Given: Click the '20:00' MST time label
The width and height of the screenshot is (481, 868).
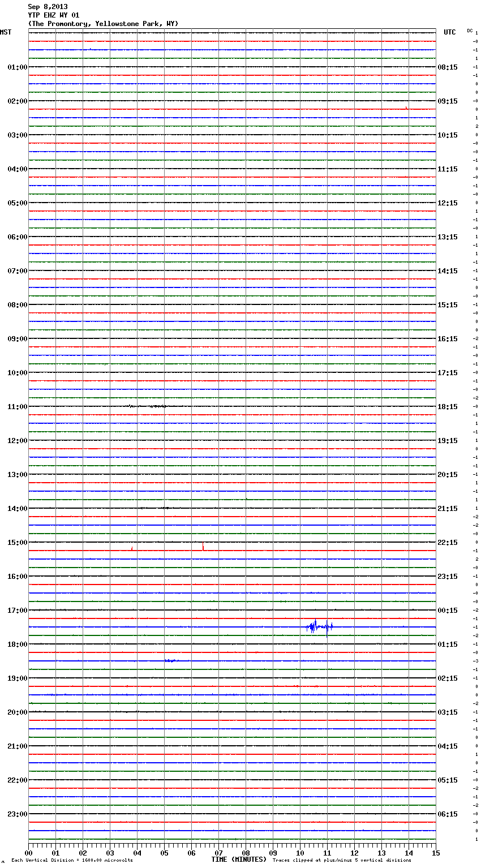Looking at the screenshot, I should pos(18,712).
